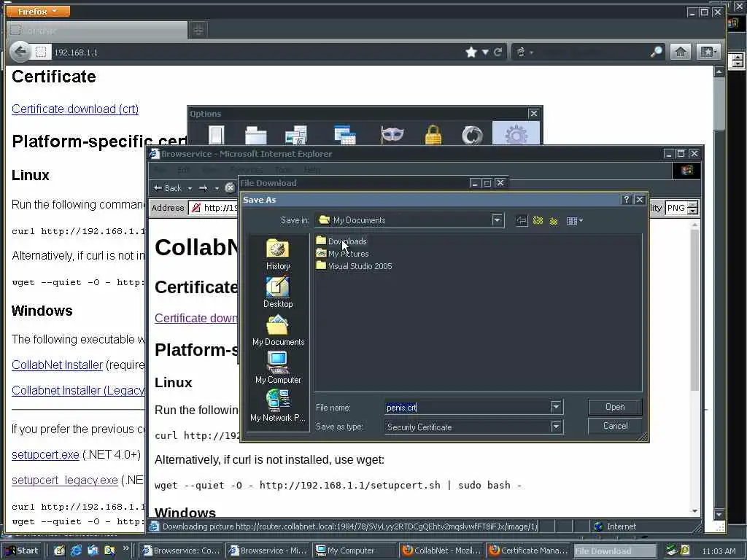The height and width of the screenshot is (560, 747).
Task: Click the setupcert.exe link
Action: pos(45,455)
